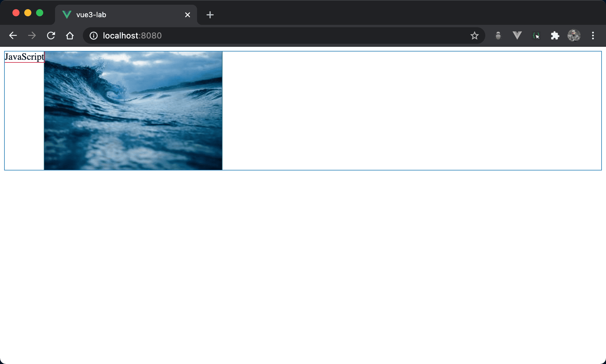Open a new browser tab

[210, 15]
